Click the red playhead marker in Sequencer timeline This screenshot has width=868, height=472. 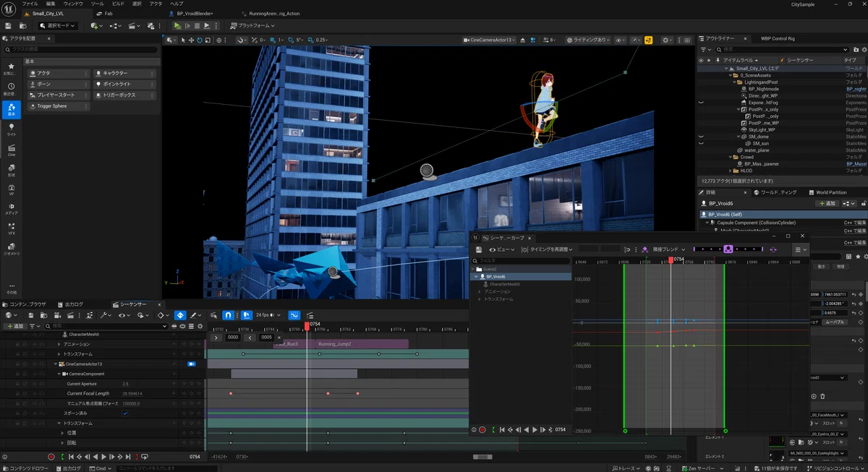tap(307, 326)
